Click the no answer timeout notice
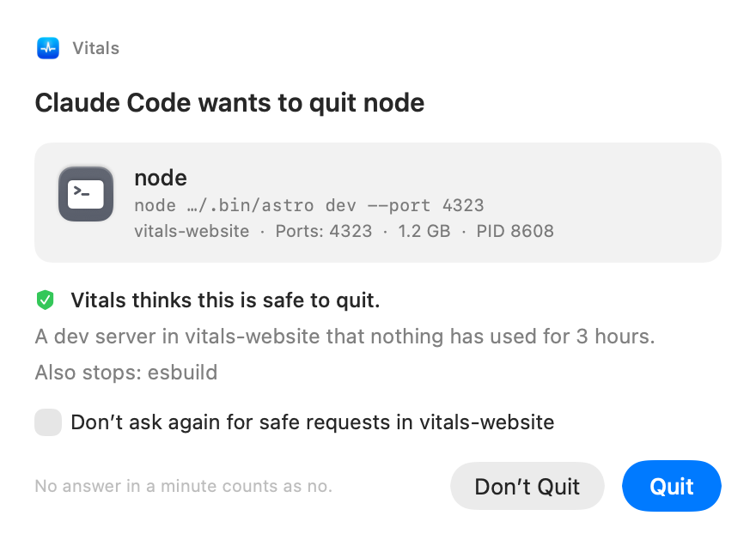The image size is (756, 546). [x=184, y=486]
